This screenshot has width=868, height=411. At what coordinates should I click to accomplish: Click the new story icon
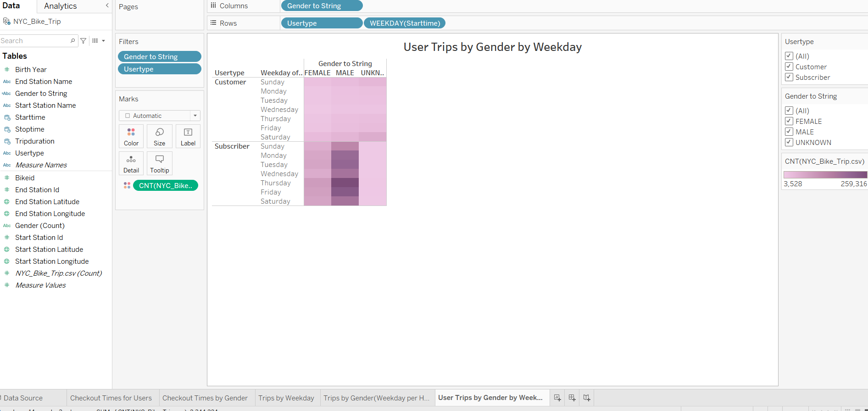click(x=587, y=398)
